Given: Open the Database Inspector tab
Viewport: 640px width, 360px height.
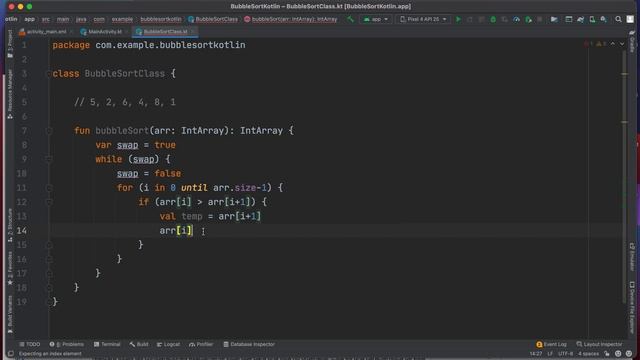Looking at the screenshot, I should pos(249,344).
